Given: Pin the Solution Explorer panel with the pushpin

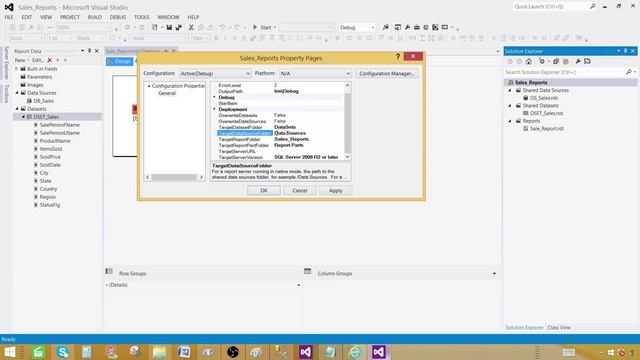Looking at the screenshot, I should point(625,51).
